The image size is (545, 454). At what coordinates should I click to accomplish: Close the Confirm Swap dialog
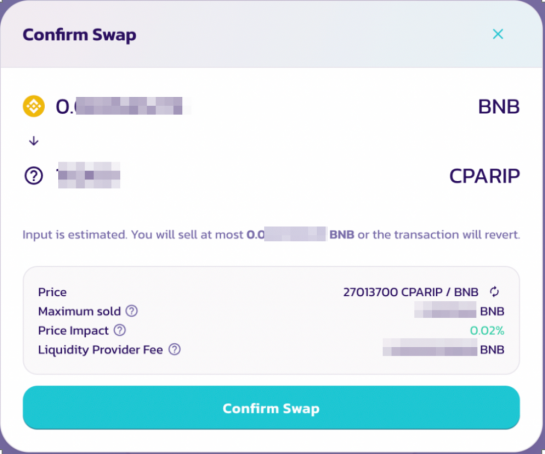498,34
